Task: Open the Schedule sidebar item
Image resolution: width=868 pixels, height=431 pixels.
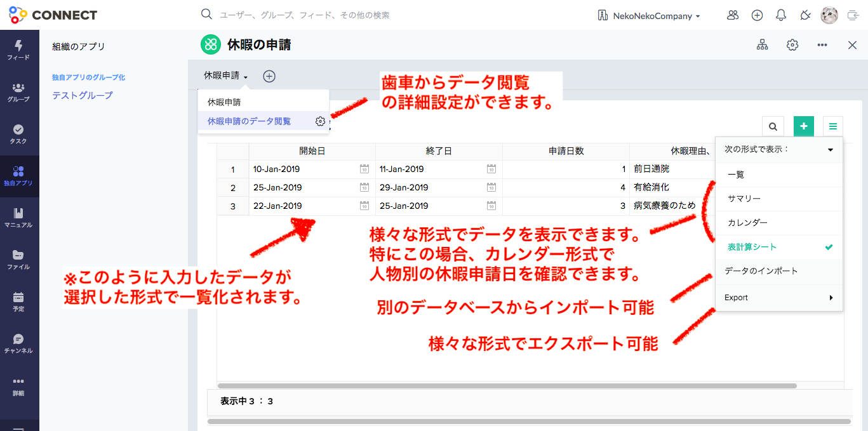Action: tap(18, 302)
